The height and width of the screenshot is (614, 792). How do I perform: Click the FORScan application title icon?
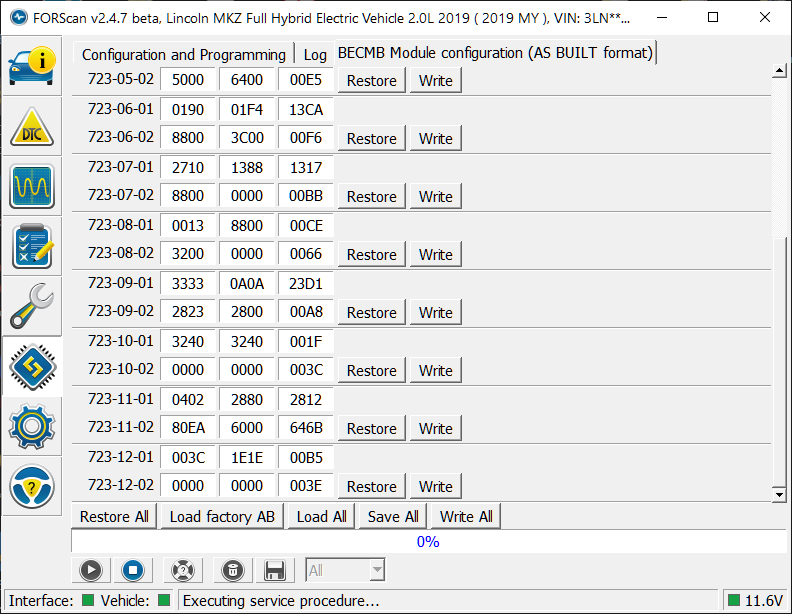19,18
